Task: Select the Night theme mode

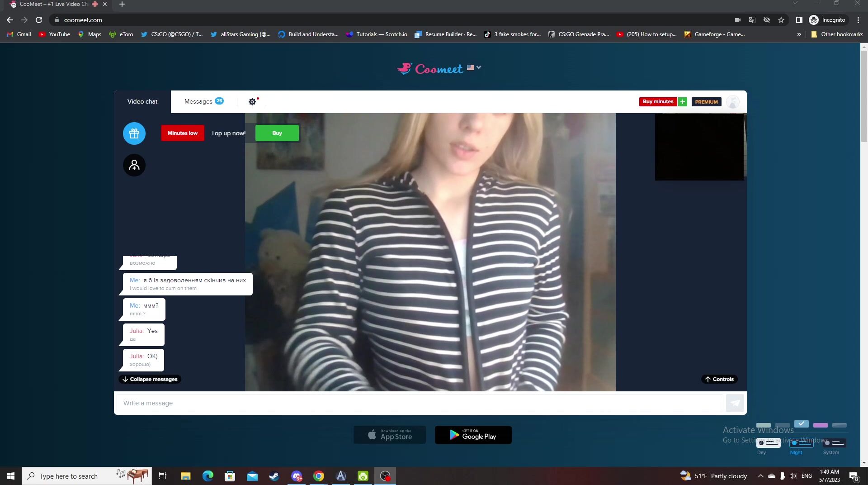Action: pyautogui.click(x=801, y=443)
